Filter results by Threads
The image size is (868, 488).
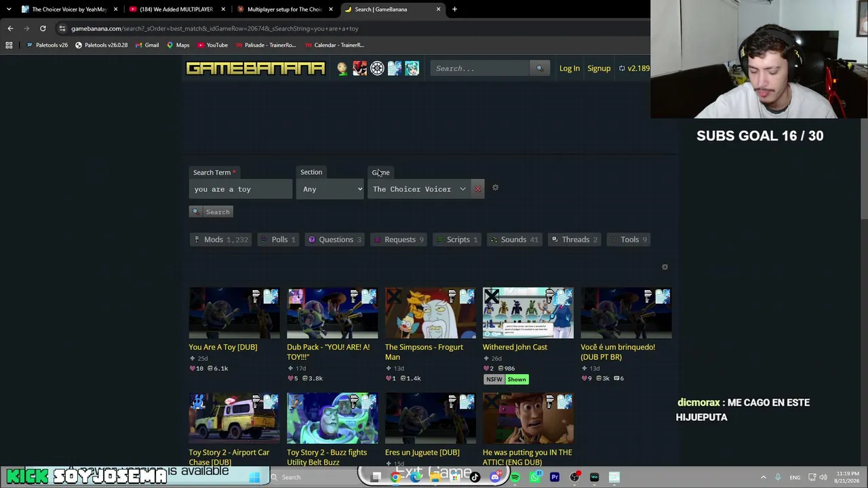point(574,239)
